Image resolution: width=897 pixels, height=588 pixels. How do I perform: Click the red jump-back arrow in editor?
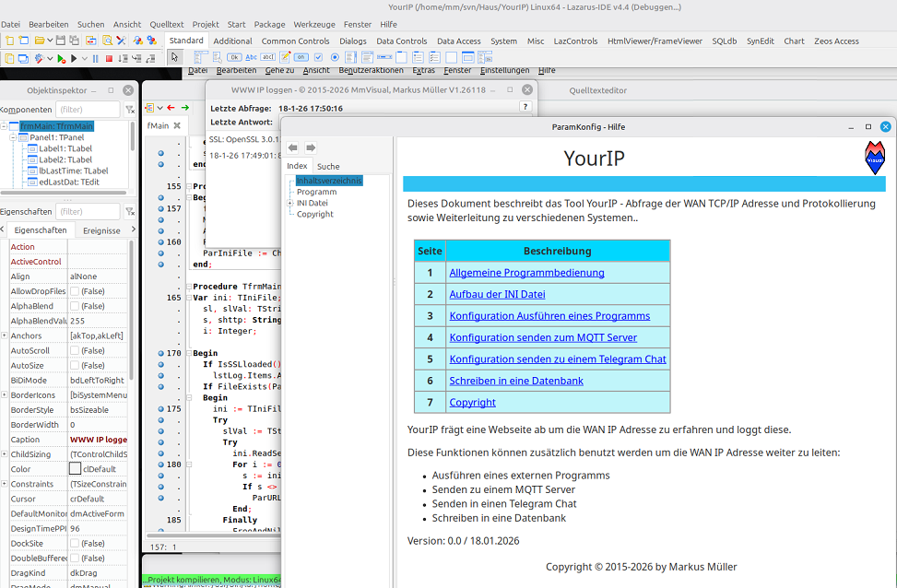(171, 108)
